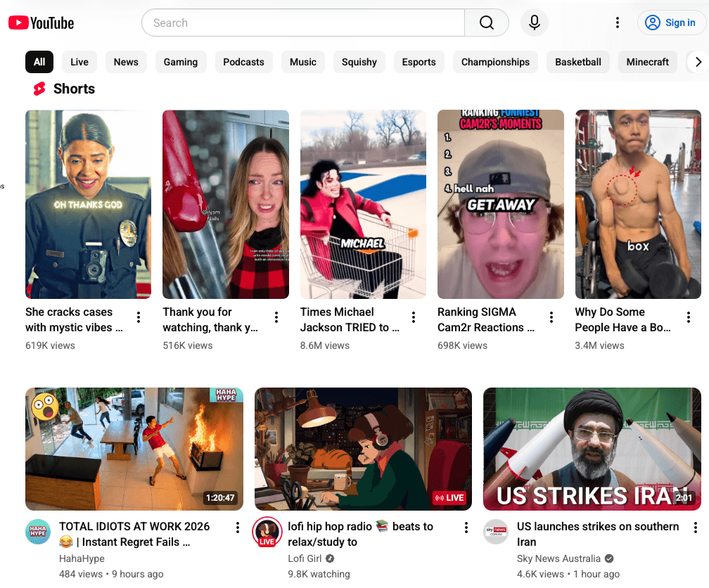Viewport: 709px width, 588px height.
Task: Select the Squishy filter chip
Action: pyautogui.click(x=359, y=62)
